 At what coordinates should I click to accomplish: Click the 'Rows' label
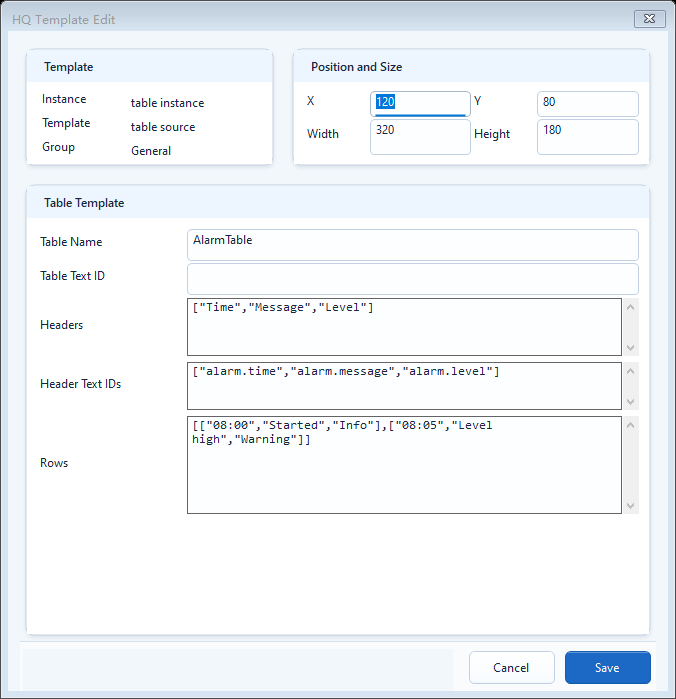54,463
